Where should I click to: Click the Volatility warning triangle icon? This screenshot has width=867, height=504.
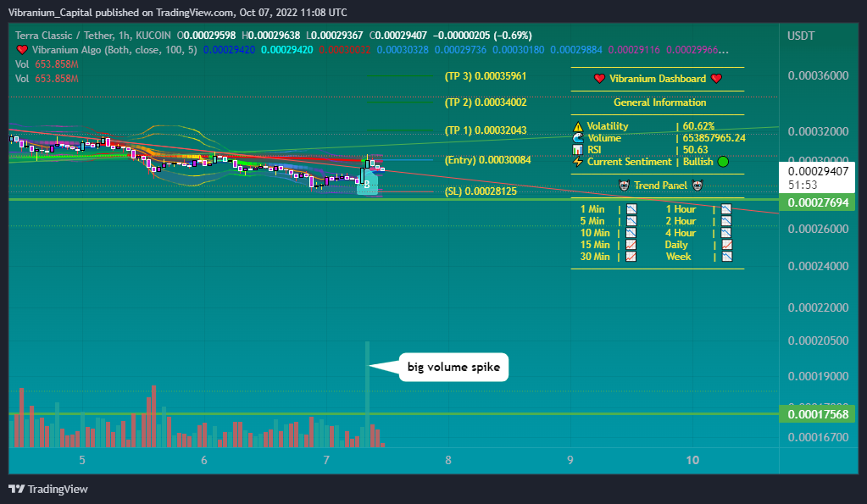(578, 126)
